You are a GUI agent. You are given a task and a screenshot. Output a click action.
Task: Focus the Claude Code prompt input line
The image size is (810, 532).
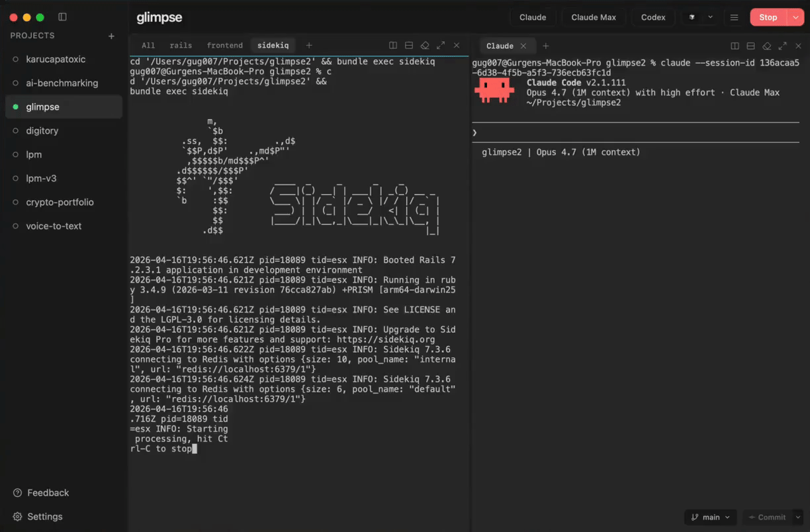coord(635,132)
